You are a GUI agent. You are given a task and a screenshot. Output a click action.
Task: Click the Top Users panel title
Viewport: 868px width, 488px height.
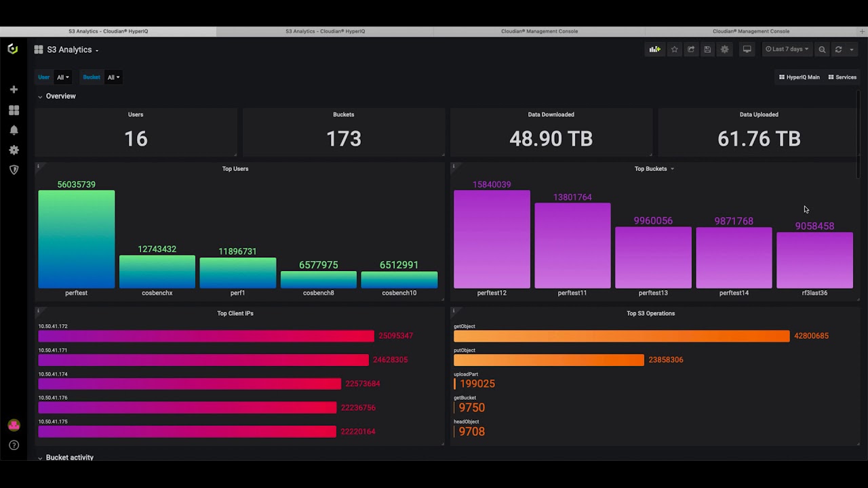235,169
